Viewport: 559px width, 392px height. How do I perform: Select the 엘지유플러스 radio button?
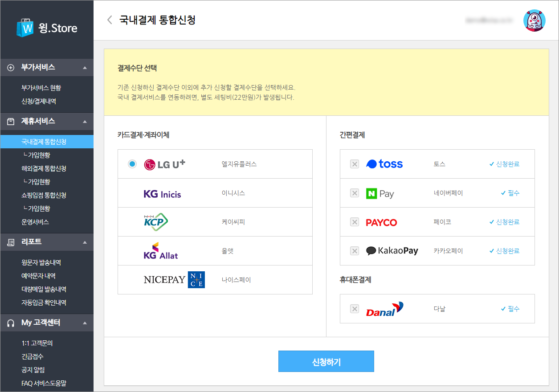(x=132, y=164)
